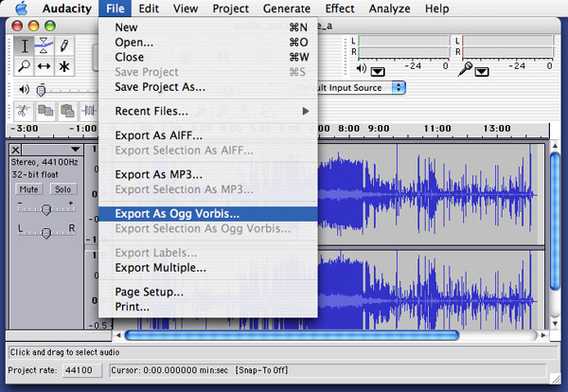Open the Help menu
568x392 pixels.
click(436, 9)
